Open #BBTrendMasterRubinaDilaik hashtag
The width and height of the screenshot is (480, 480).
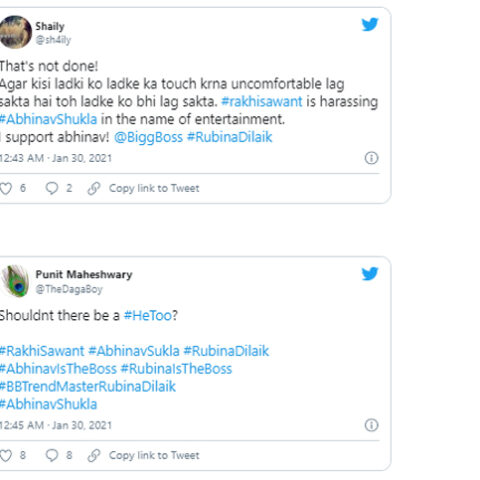click(88, 387)
